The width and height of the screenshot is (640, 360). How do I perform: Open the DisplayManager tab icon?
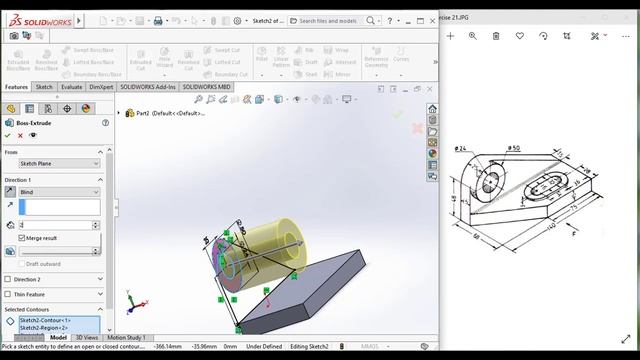pyautogui.click(x=86, y=109)
